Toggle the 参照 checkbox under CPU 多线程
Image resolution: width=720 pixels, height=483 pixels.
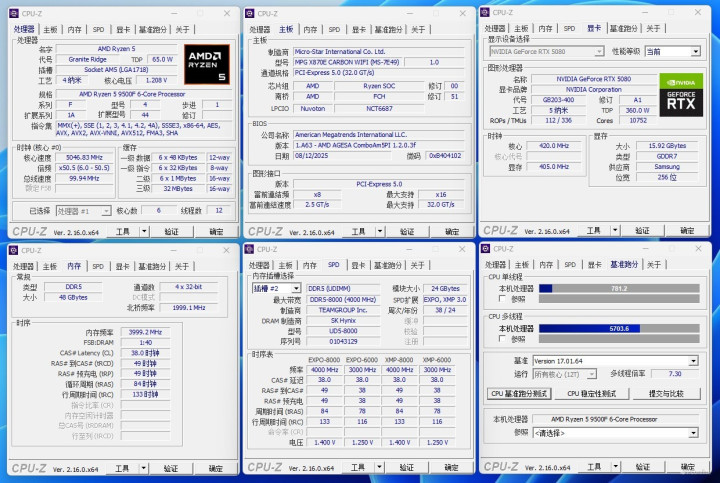tap(502, 338)
